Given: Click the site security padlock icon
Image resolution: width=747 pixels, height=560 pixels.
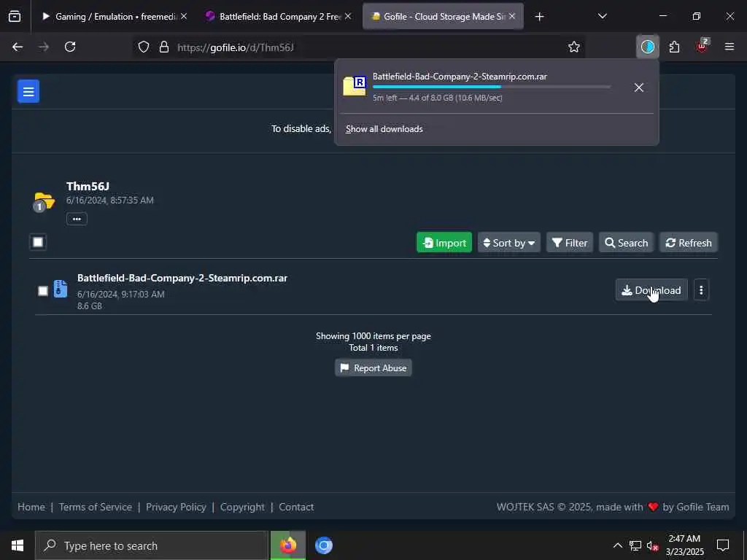Looking at the screenshot, I should [x=164, y=47].
